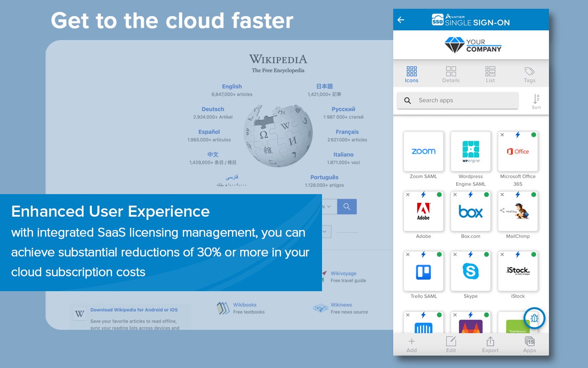
Task: Switch to the Details view tab
Action: click(x=451, y=75)
